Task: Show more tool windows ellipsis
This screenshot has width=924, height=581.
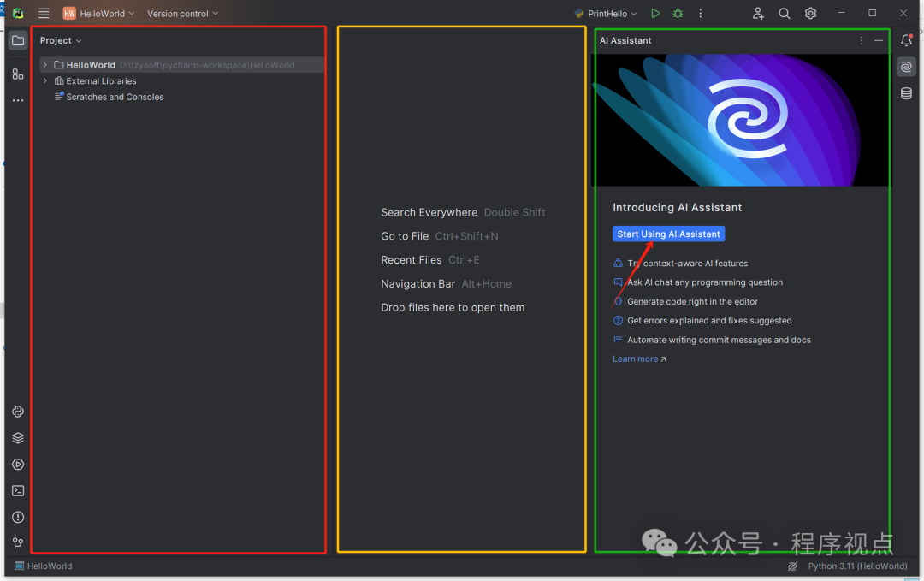Action: (x=18, y=101)
